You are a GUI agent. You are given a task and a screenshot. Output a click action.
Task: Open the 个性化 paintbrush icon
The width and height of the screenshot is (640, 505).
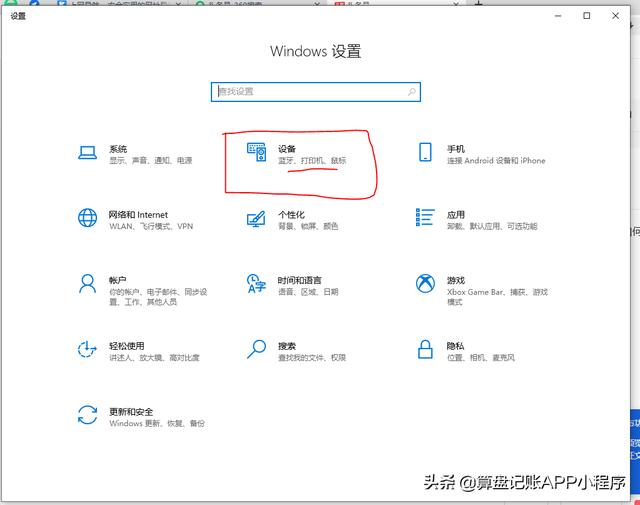coord(256,218)
